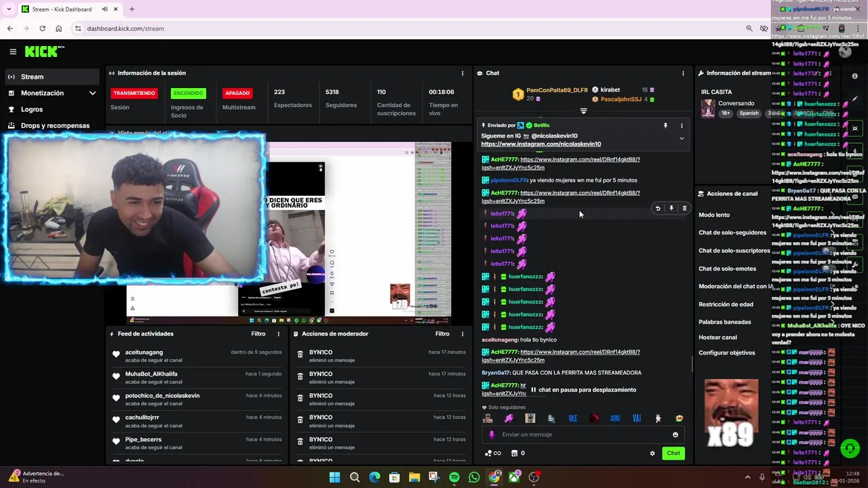Click the purple microphone icon in message box
Viewport: 868px width, 488px height.
tap(492, 434)
